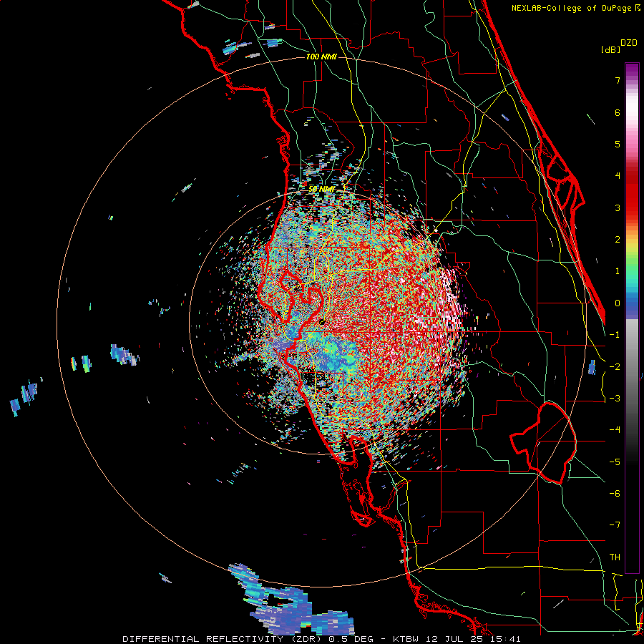The height and width of the screenshot is (644, 644).
Task: Click the DZD legend title
Action: coord(629,43)
